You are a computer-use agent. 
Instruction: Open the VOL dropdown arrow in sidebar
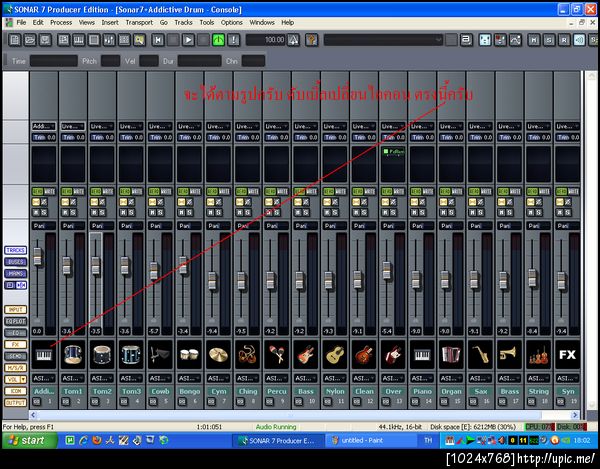tap(23, 379)
